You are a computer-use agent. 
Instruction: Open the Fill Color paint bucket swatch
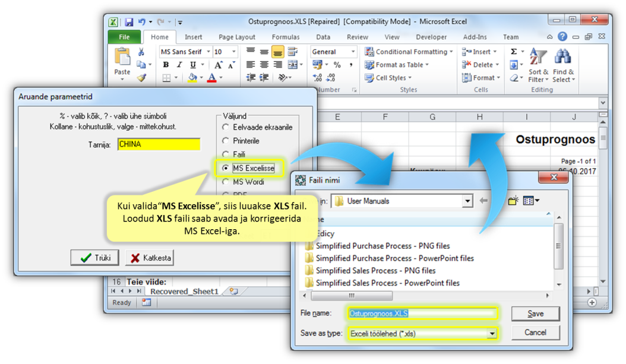(x=192, y=78)
